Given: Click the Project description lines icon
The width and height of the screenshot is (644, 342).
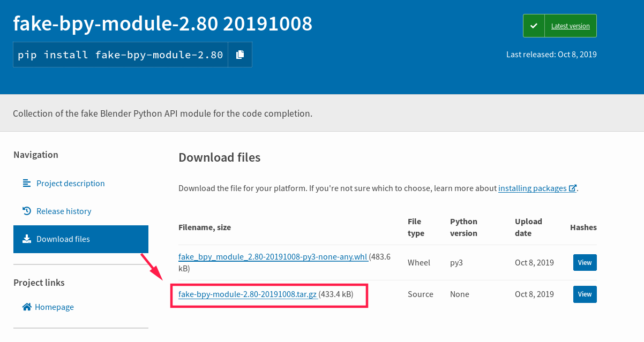Looking at the screenshot, I should pyautogui.click(x=27, y=183).
